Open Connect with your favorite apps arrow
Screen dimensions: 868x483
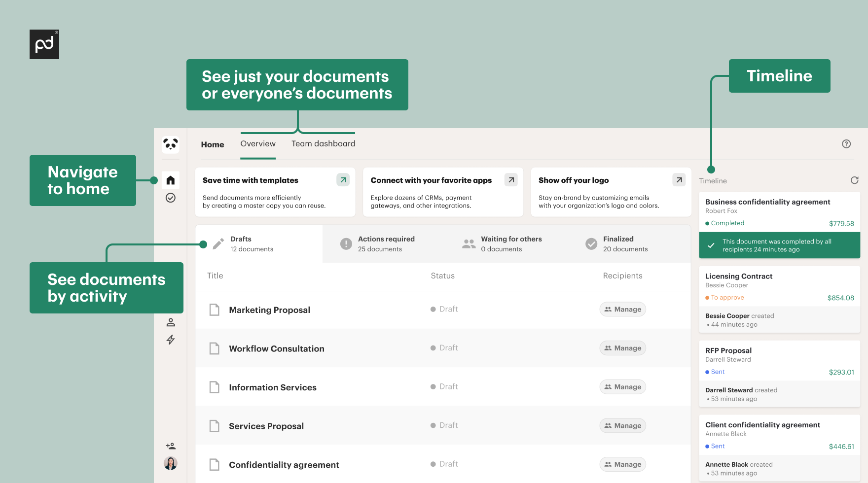[x=511, y=180]
